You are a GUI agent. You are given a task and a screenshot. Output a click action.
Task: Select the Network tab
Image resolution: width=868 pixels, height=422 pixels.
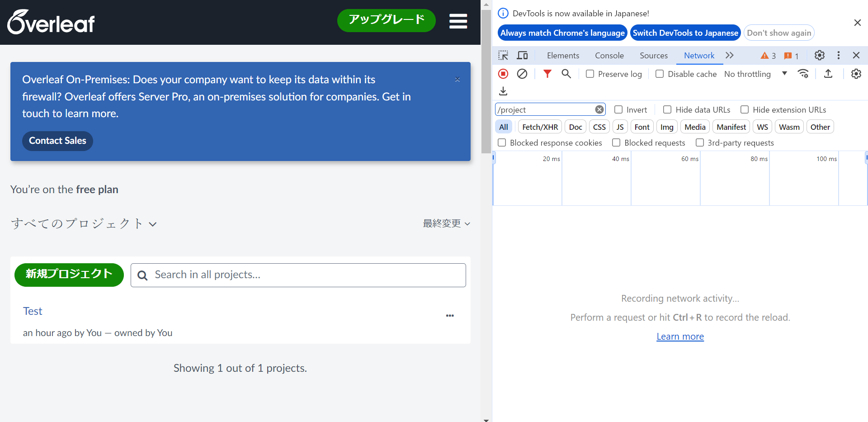coord(699,55)
